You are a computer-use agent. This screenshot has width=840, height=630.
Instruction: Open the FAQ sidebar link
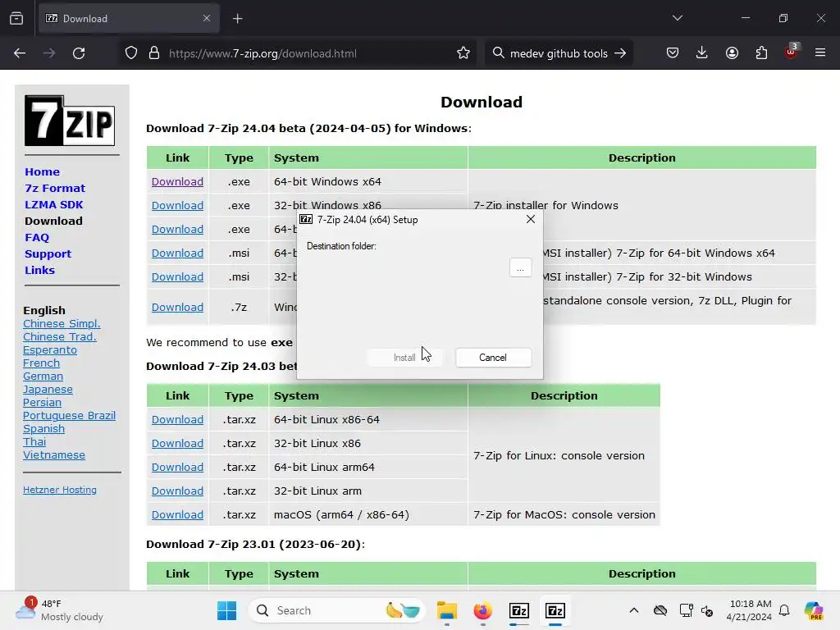pos(37,237)
